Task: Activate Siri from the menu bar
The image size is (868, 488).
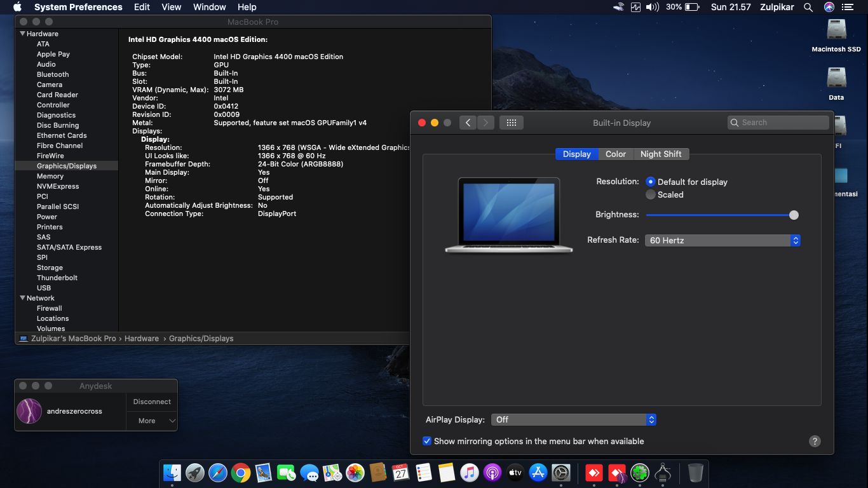Action: click(829, 7)
